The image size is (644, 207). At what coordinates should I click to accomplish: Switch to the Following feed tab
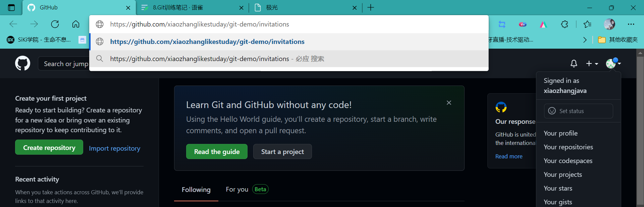pos(196,190)
